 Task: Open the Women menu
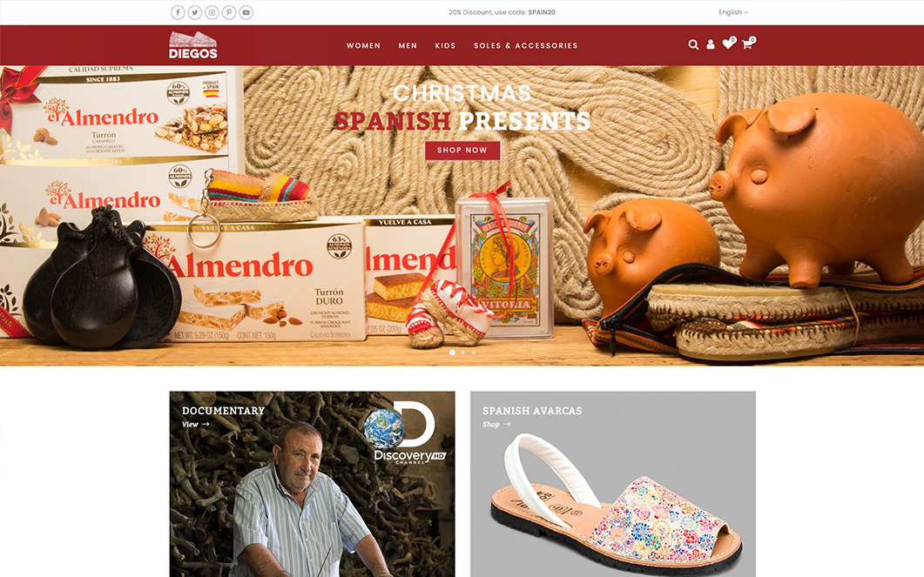click(363, 45)
